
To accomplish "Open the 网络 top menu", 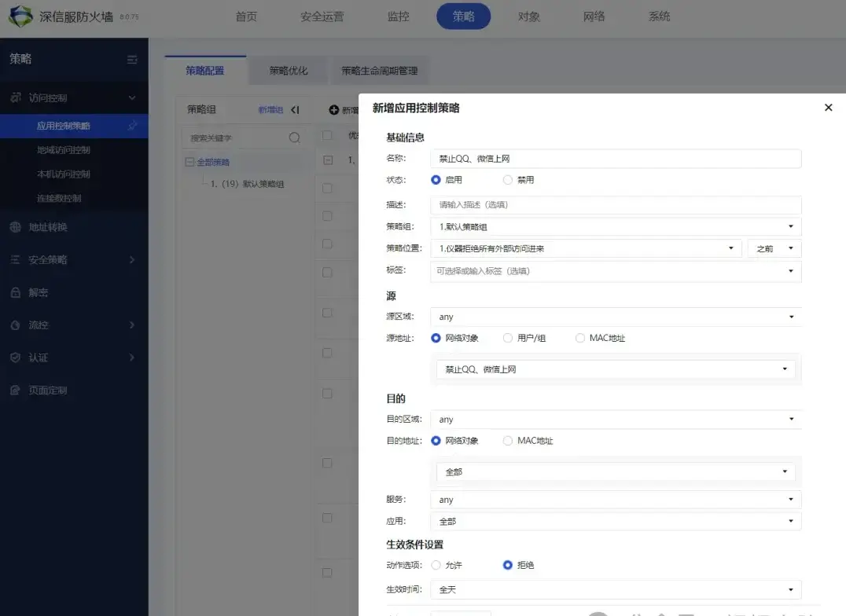I will point(594,16).
